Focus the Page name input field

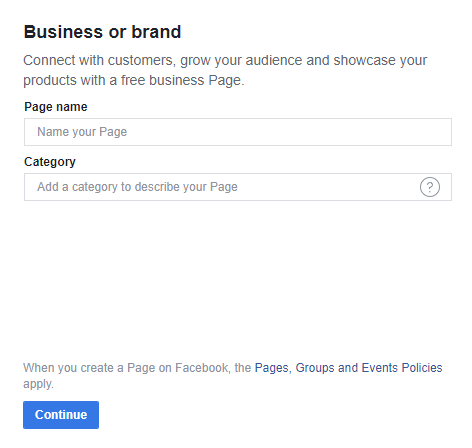238,132
